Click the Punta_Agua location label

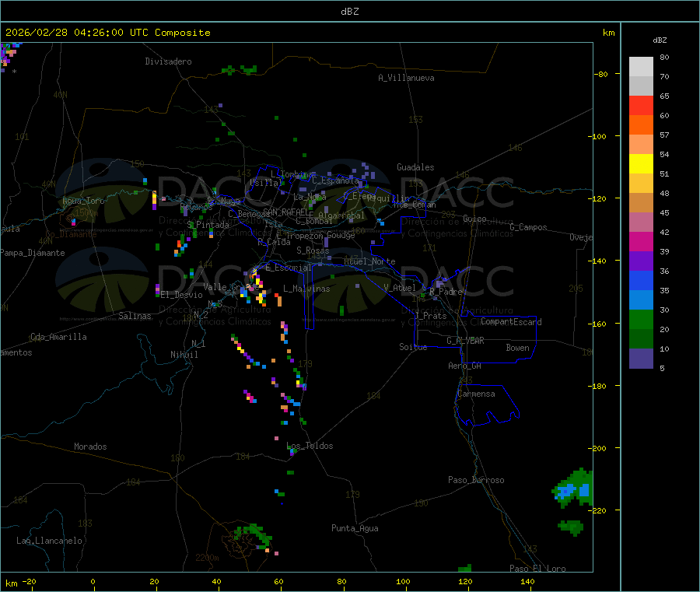click(355, 528)
